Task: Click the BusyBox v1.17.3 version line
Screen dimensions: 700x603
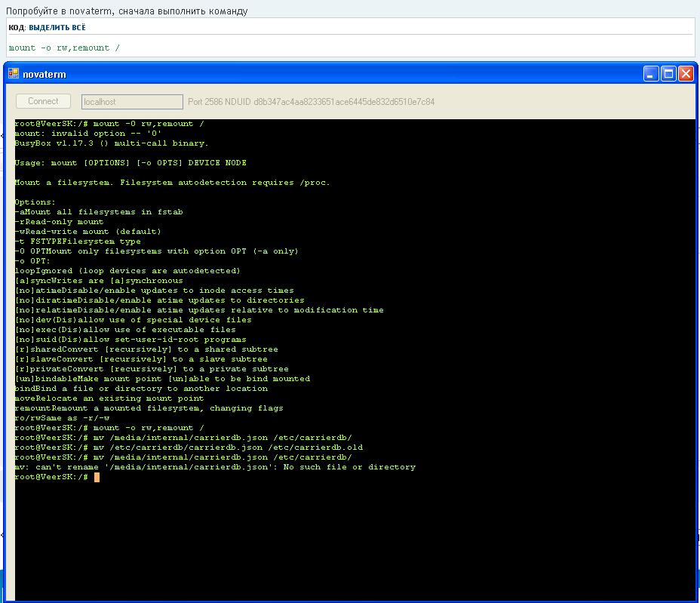Action: (112, 143)
